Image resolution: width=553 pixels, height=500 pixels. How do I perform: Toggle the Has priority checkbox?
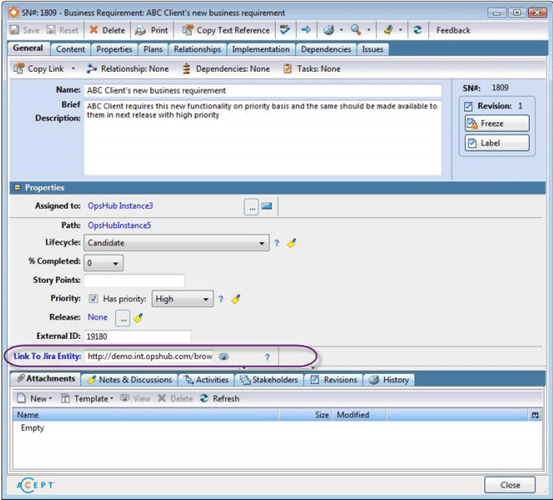click(x=93, y=299)
